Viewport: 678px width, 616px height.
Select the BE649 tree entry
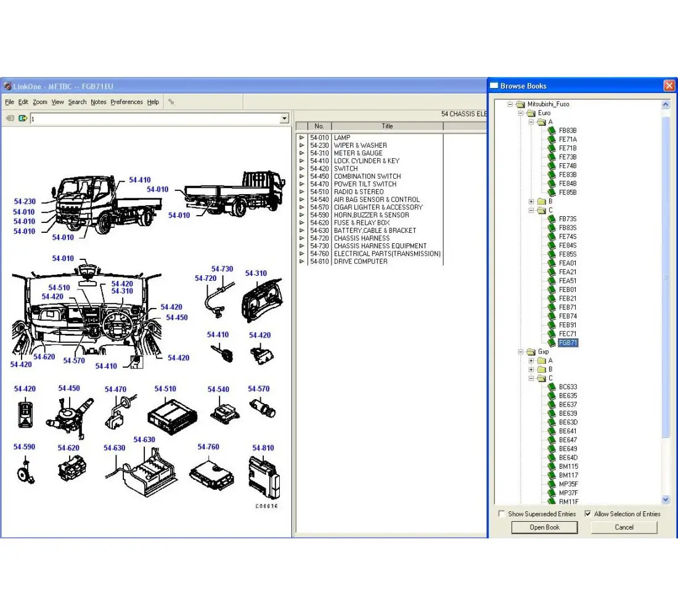(x=568, y=448)
